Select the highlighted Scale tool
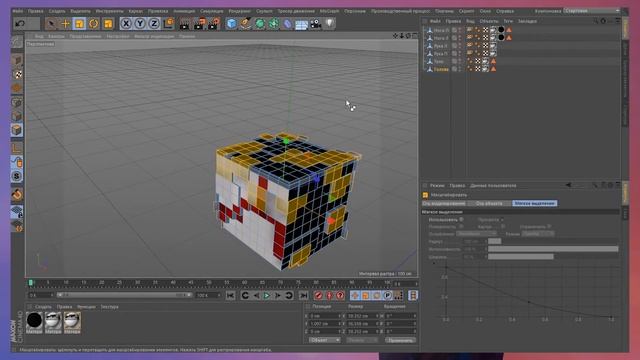Viewport: 640px width, 360px height. pos(79,24)
